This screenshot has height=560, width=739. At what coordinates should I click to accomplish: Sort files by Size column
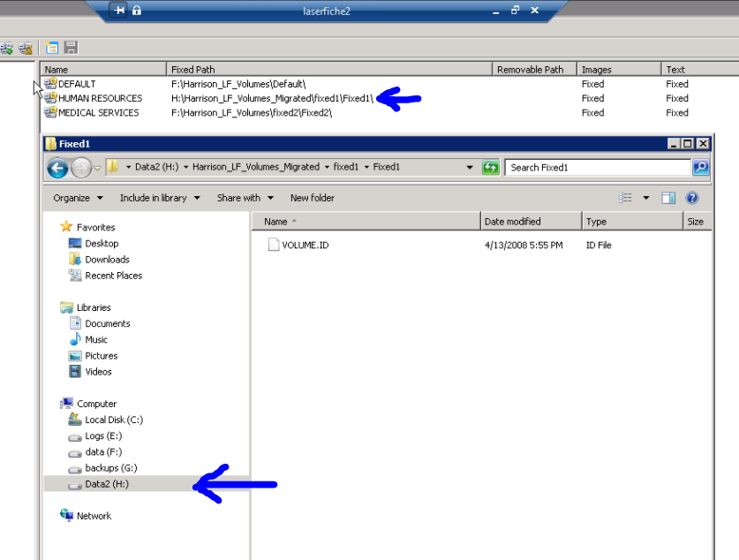pos(697,222)
